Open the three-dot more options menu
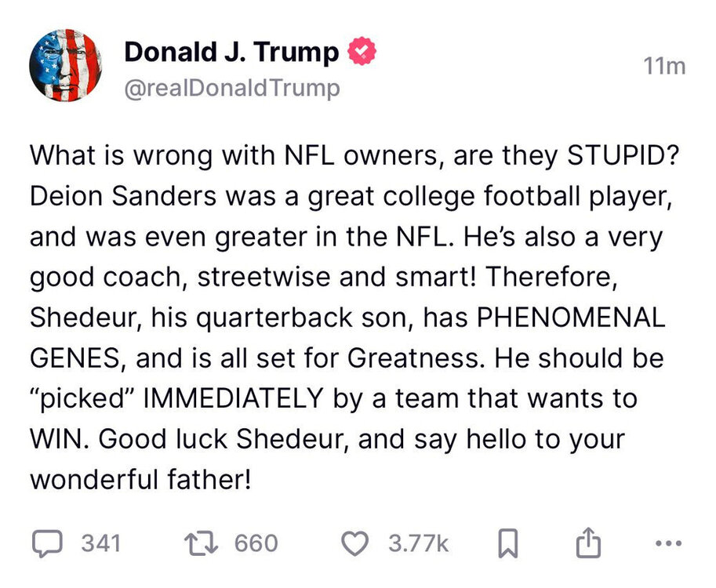716x588 pixels. pyautogui.click(x=668, y=544)
